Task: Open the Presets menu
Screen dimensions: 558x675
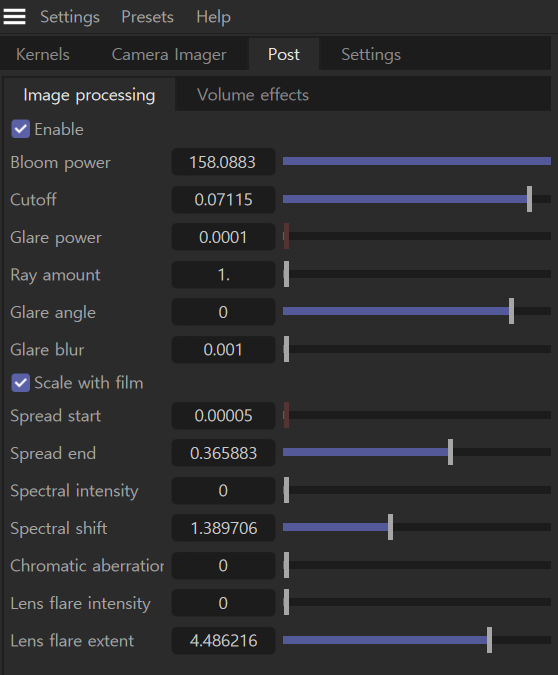Action: tap(147, 17)
